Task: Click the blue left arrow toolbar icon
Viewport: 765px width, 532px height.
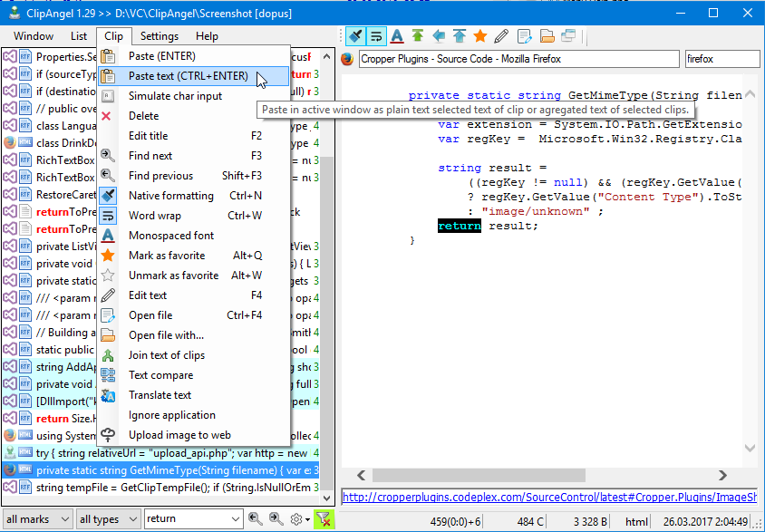Action: click(x=439, y=35)
